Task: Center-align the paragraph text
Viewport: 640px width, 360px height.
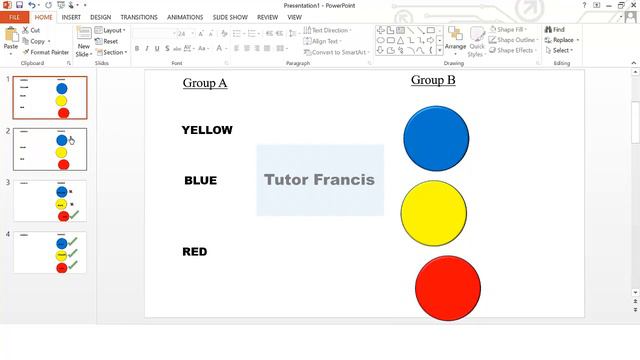Action: click(x=247, y=49)
